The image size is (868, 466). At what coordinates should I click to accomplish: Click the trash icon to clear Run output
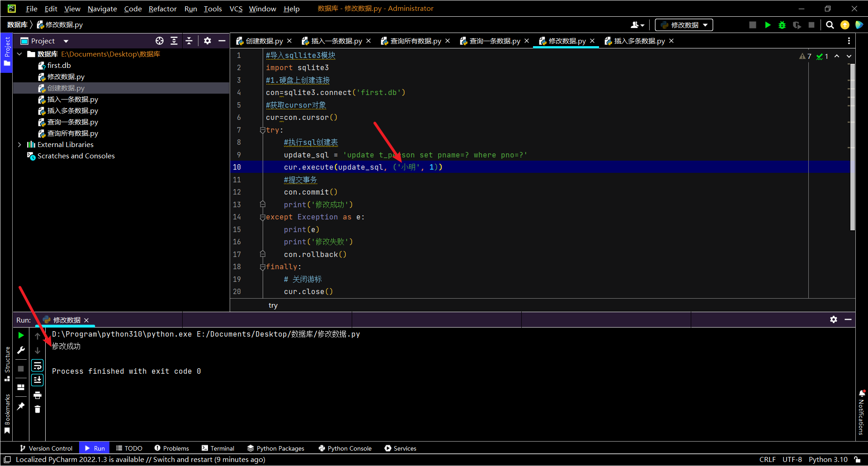[x=38, y=409]
